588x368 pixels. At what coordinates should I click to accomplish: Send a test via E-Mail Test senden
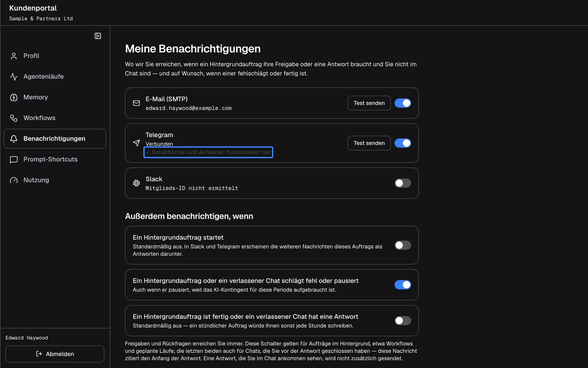pyautogui.click(x=369, y=103)
